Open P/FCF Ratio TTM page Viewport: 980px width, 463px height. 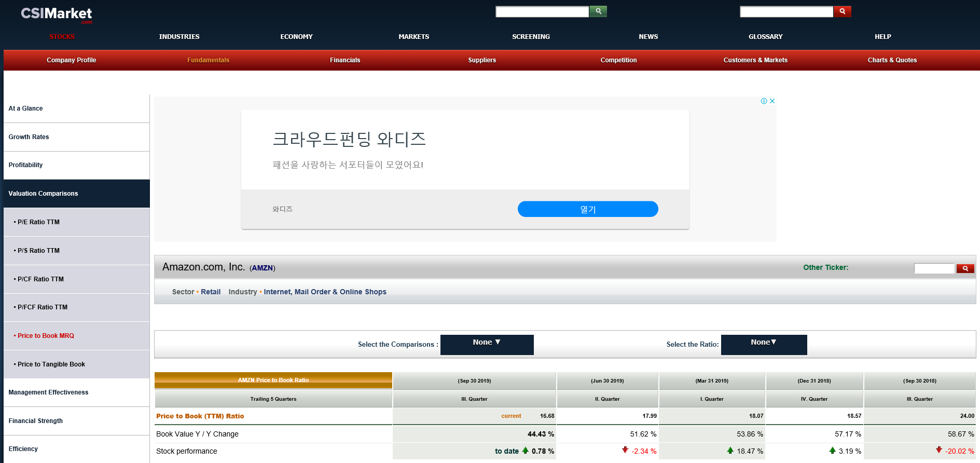(x=76, y=307)
